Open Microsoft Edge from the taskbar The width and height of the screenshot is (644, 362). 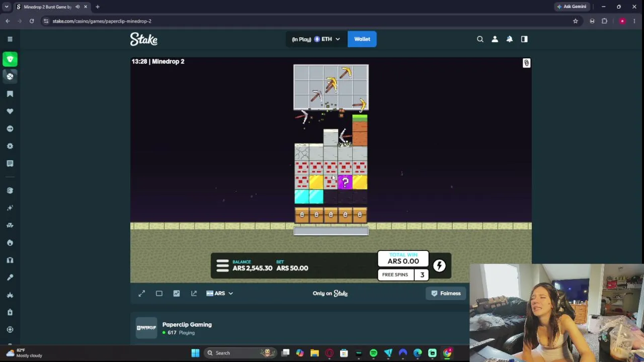pos(418,353)
